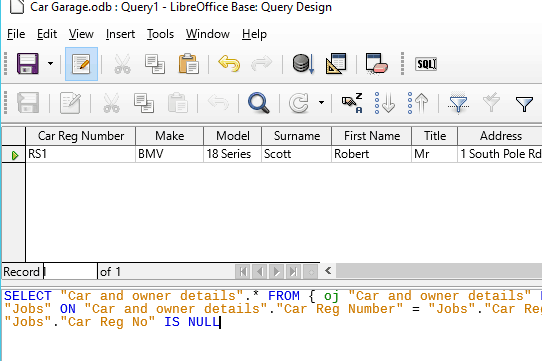Click the Model column header

(x=233, y=136)
